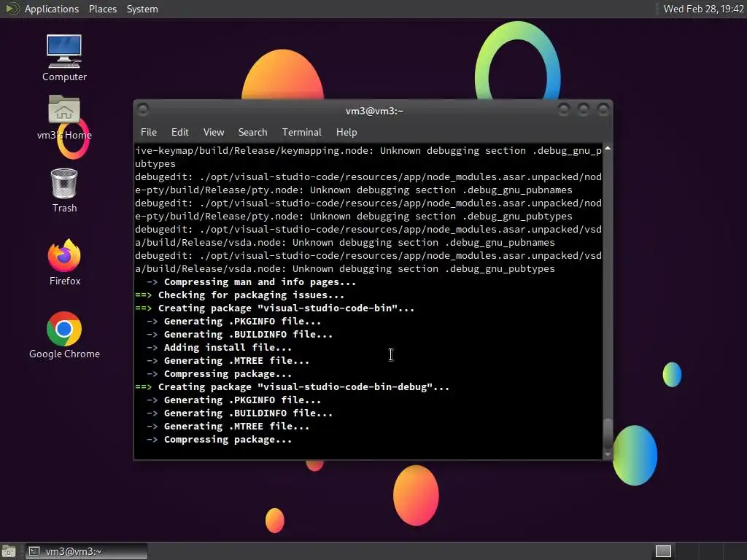Minimize the terminal window

pos(564,110)
